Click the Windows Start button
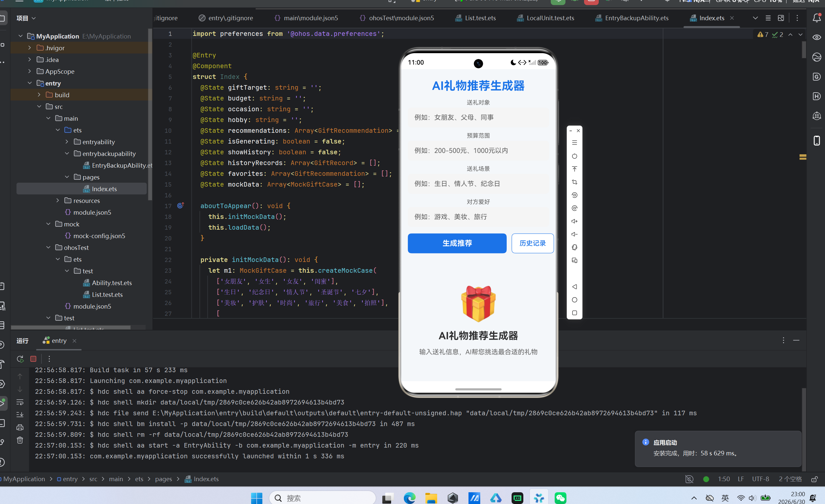This screenshot has width=825, height=504. pyautogui.click(x=257, y=498)
